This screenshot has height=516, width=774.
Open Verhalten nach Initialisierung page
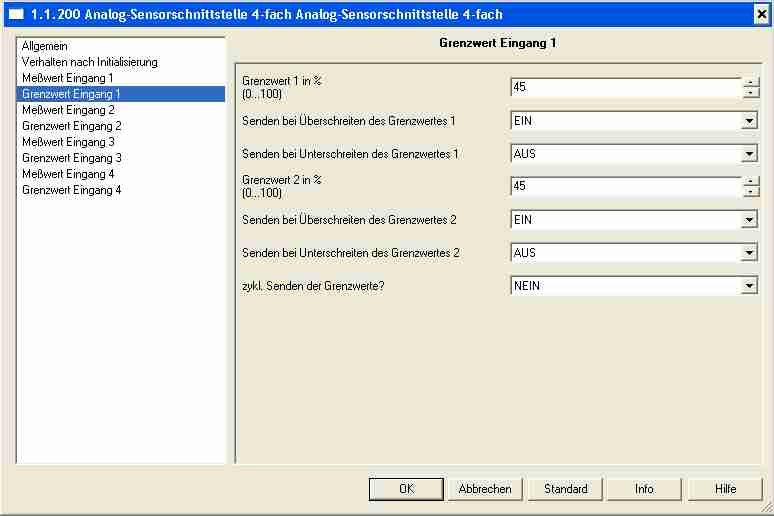pos(89,62)
